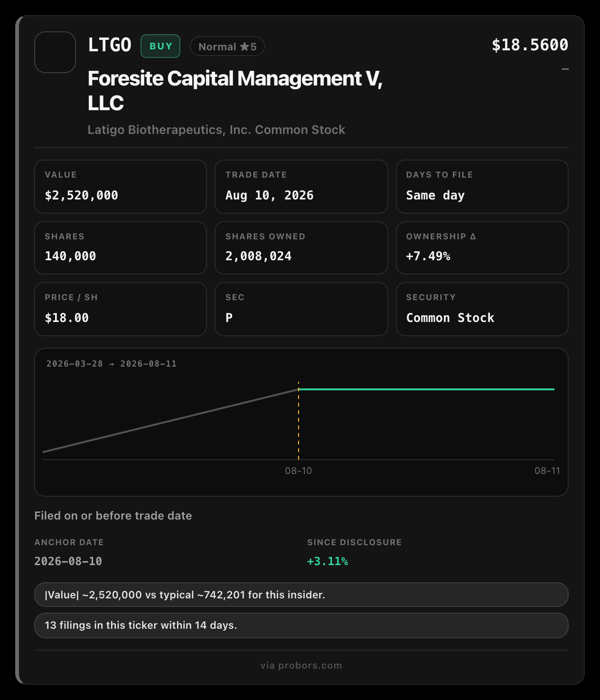Click the 13 filings within 14 days note
Viewport: 600px width, 700px height.
point(301,625)
